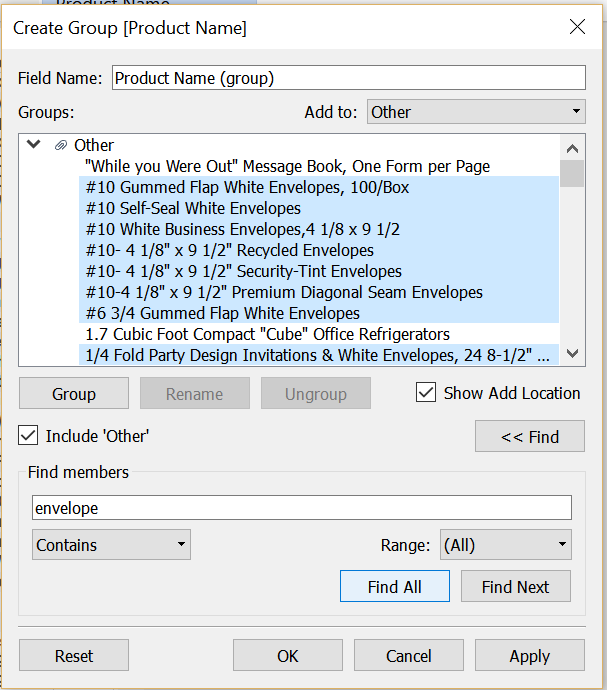Open the Add to dropdown

point(476,112)
